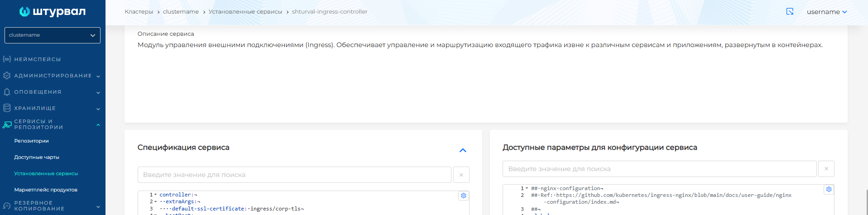Click the Неймспейсы braces icon

pos(7,59)
